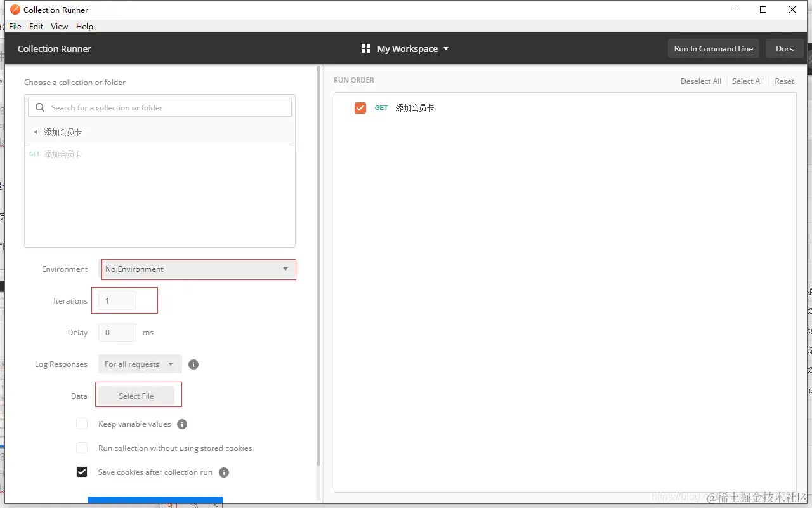Open the Environment dropdown
Viewport: 812px width, 508px height.
(197, 269)
